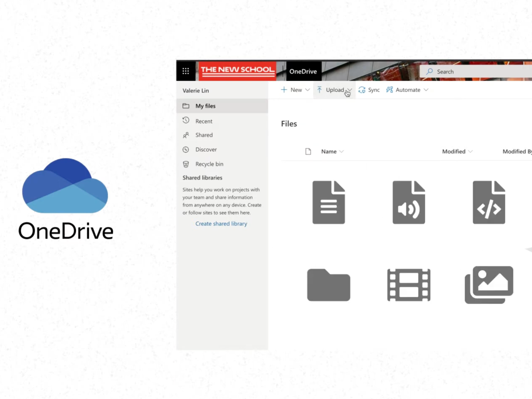
Task: Expand the Name column chevron
Action: (x=341, y=152)
